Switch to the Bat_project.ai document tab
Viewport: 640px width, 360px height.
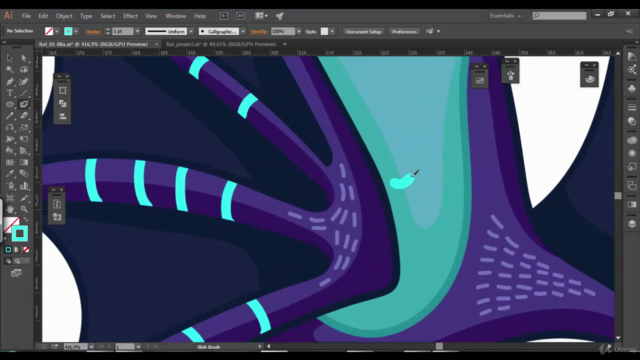click(221, 44)
